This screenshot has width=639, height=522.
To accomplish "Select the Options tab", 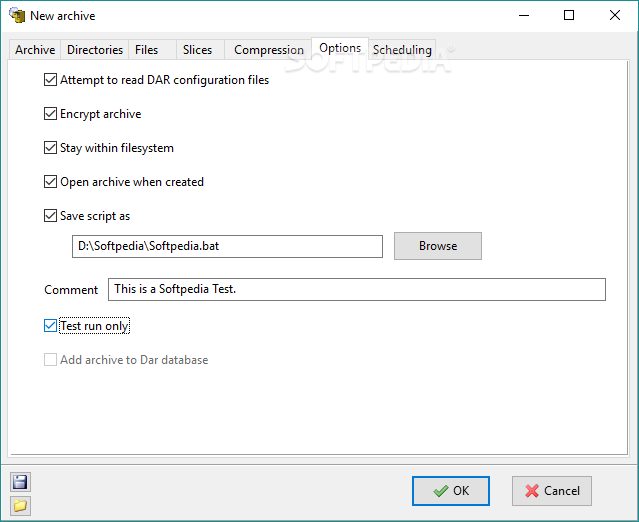I will click(340, 48).
